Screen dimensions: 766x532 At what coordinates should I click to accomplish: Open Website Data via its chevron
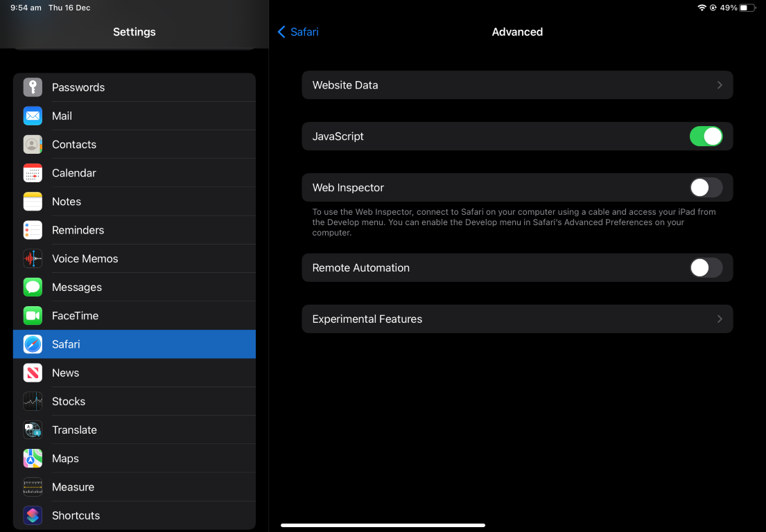click(720, 85)
